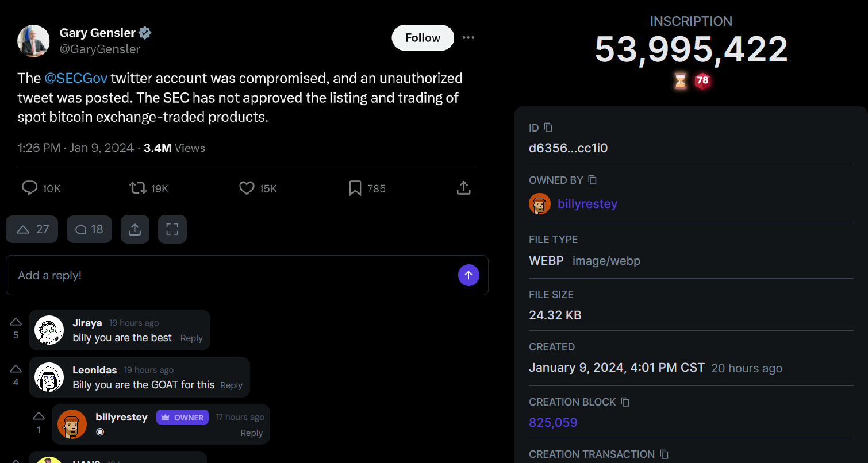Copy the creation block number
This screenshot has height=463, width=868.
pos(625,402)
